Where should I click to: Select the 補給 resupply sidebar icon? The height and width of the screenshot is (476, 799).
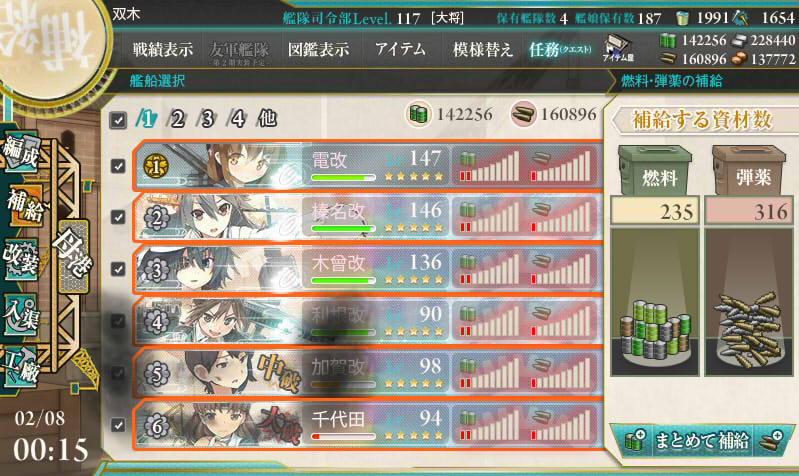pos(24,205)
